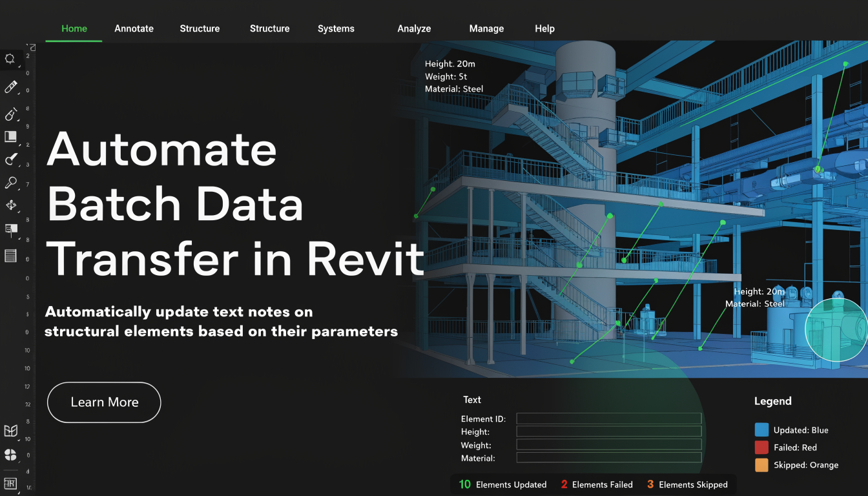
Task: Open the Structure tab beside Systems
Action: click(270, 28)
